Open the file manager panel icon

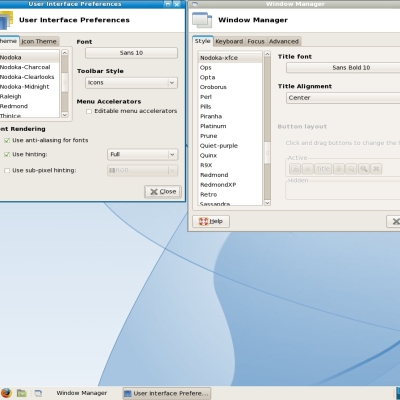tap(22, 393)
